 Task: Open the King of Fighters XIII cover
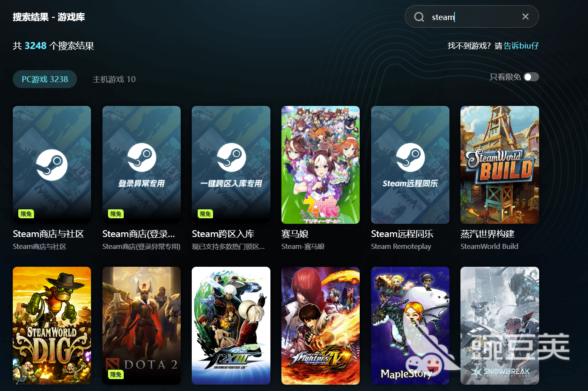click(x=231, y=325)
